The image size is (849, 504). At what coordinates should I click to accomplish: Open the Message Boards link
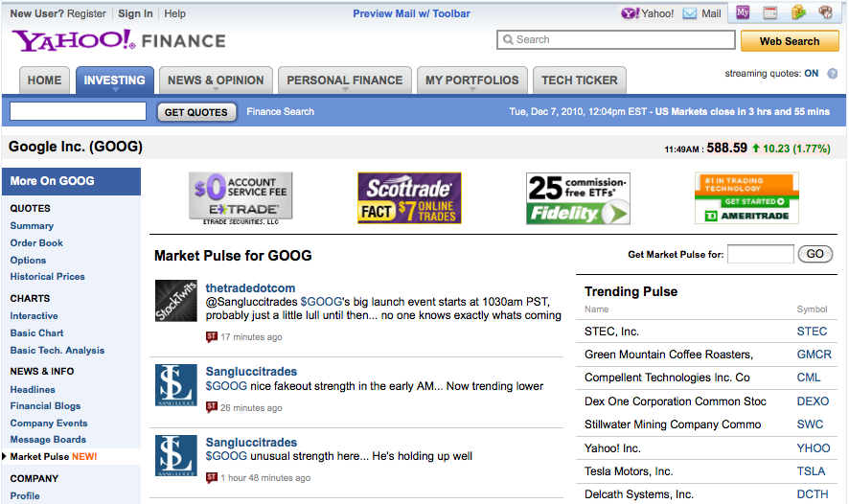point(48,440)
